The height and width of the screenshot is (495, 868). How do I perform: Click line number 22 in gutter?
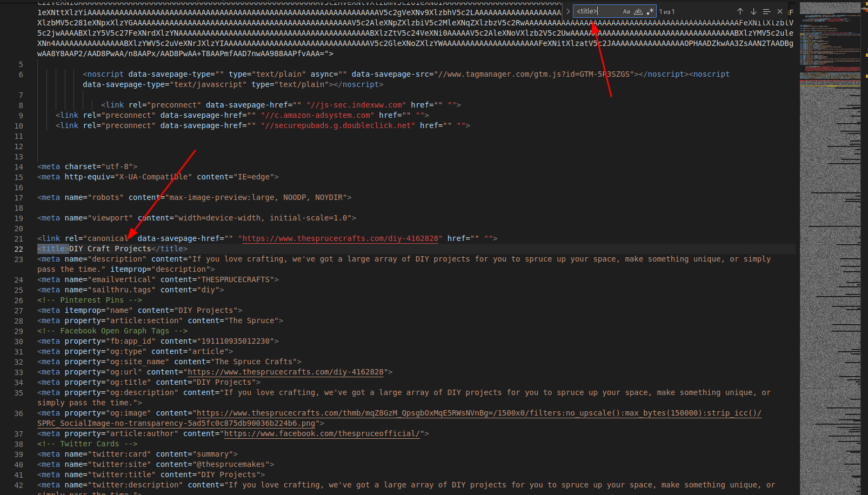[x=19, y=249]
